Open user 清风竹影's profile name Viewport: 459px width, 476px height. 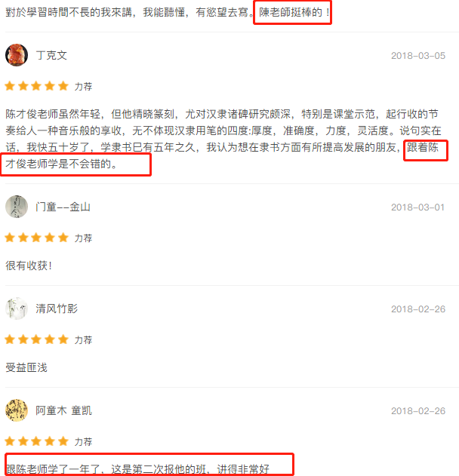[x=57, y=309]
